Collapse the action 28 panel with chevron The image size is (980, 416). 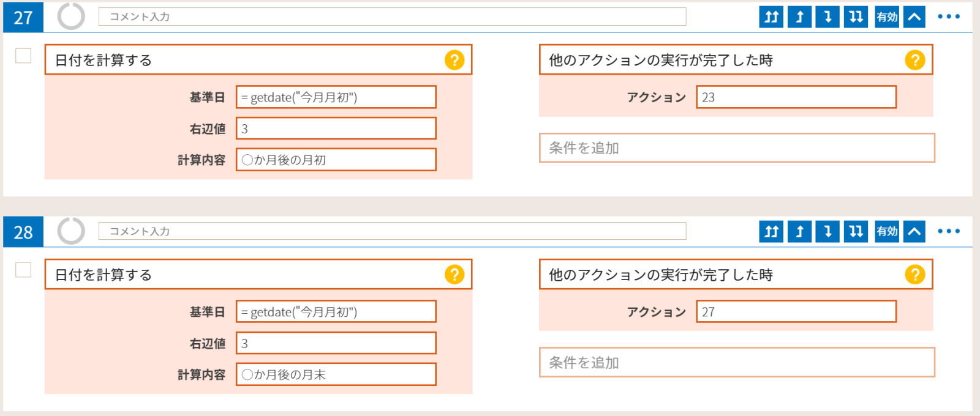point(914,231)
